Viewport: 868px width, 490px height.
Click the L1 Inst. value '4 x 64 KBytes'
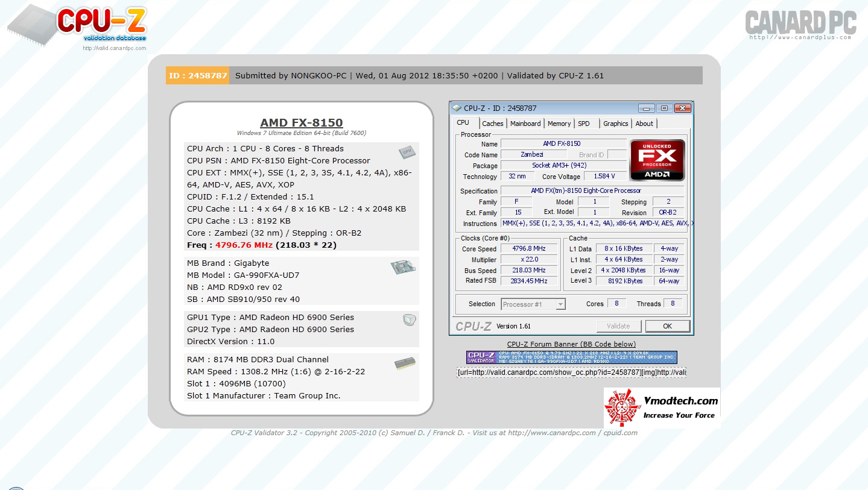[624, 260]
